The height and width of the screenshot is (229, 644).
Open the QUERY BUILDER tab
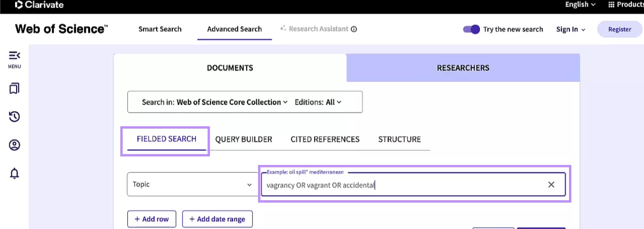[x=244, y=139]
